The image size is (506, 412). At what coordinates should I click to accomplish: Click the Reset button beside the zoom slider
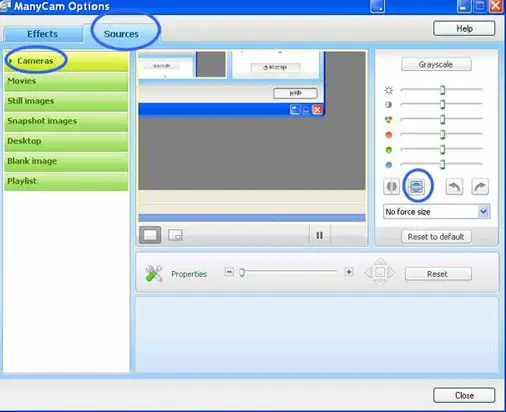pyautogui.click(x=438, y=274)
